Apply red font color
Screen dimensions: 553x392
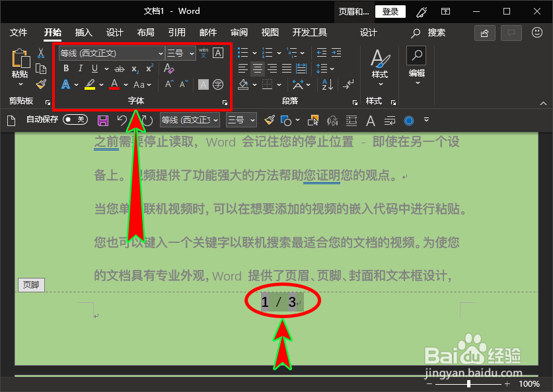click(x=114, y=84)
